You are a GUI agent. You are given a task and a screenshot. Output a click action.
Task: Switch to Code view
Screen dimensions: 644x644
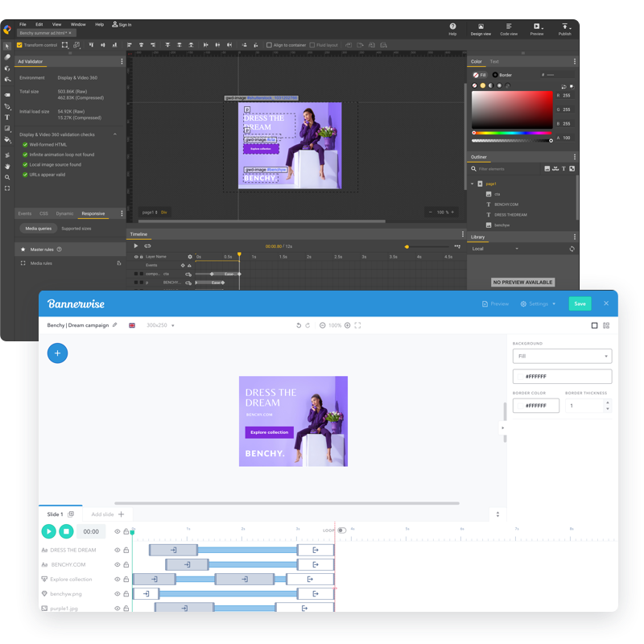pos(509,29)
